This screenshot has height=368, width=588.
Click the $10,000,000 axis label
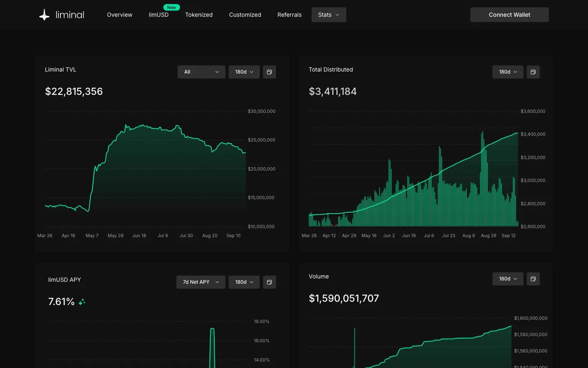[x=261, y=227]
